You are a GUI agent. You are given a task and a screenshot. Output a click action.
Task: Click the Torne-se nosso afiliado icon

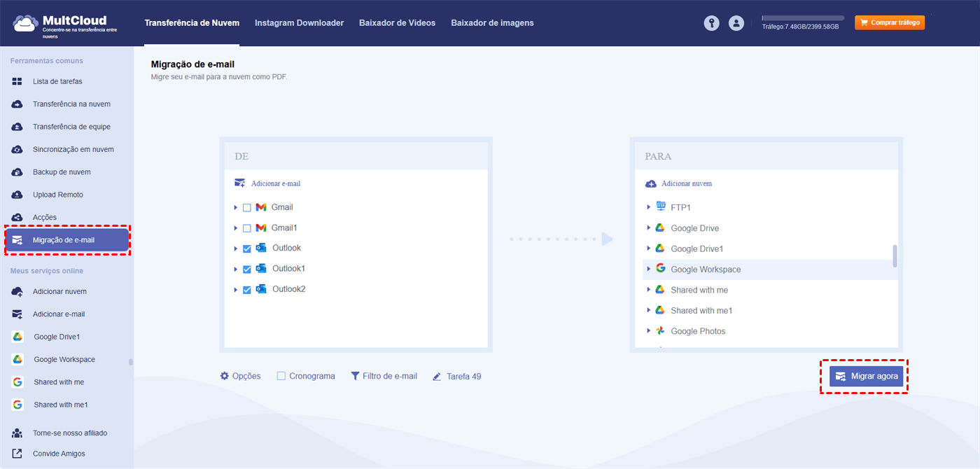17,433
